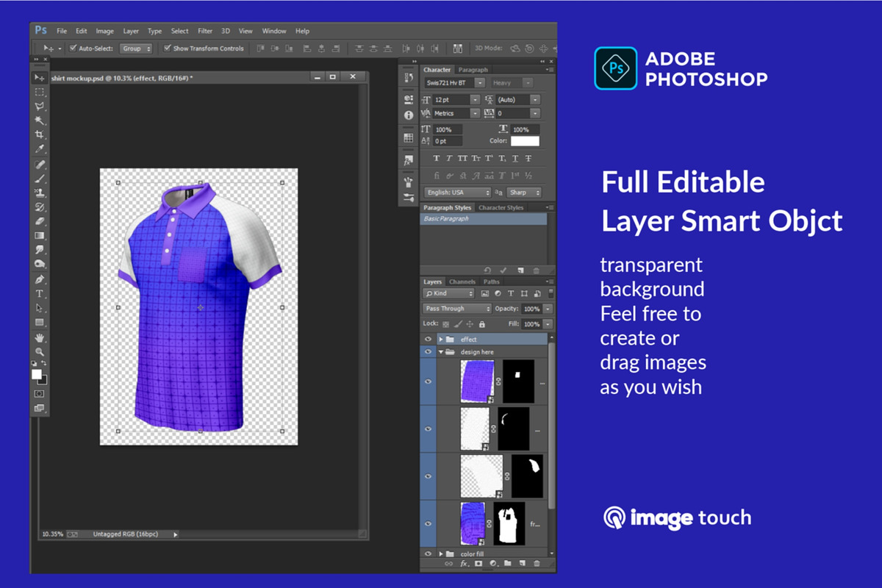Select the Clone Stamp tool
The width and height of the screenshot is (882, 588).
tap(40, 193)
